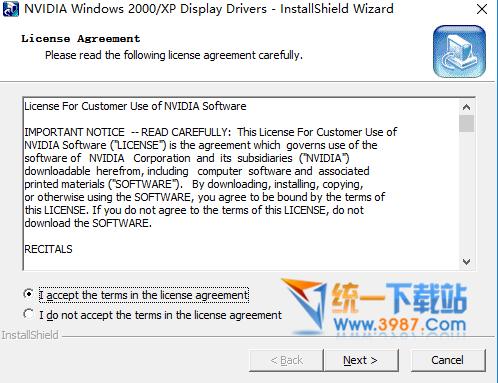498x383 pixels.
Task: Click the "License Agreement" heading
Action: pos(81,39)
